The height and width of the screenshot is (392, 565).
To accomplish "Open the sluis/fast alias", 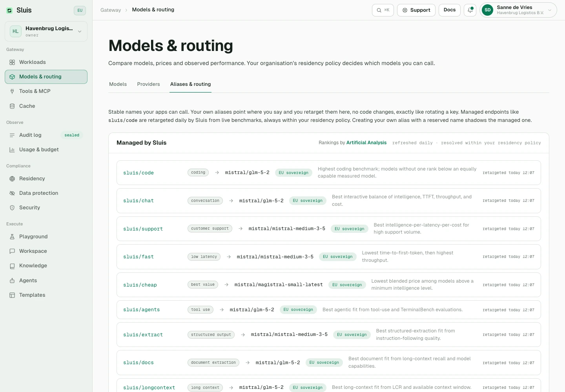I will pyautogui.click(x=139, y=257).
